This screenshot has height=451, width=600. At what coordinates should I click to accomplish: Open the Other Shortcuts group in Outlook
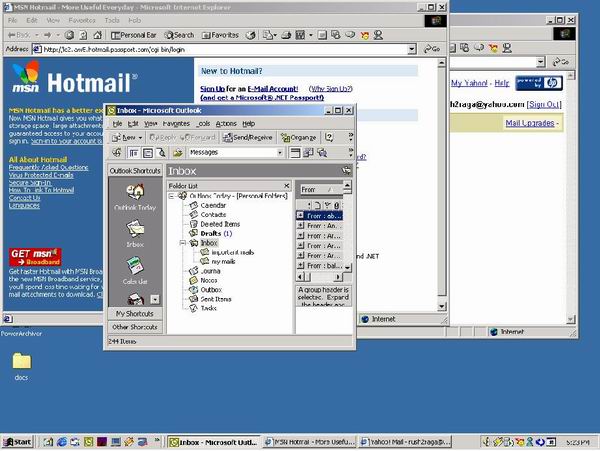[135, 327]
